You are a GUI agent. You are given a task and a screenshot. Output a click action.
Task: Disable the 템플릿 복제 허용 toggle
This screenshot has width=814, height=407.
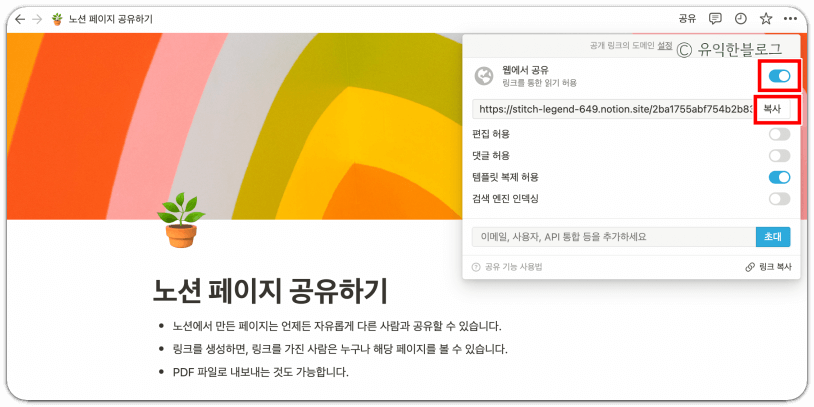[x=779, y=177]
